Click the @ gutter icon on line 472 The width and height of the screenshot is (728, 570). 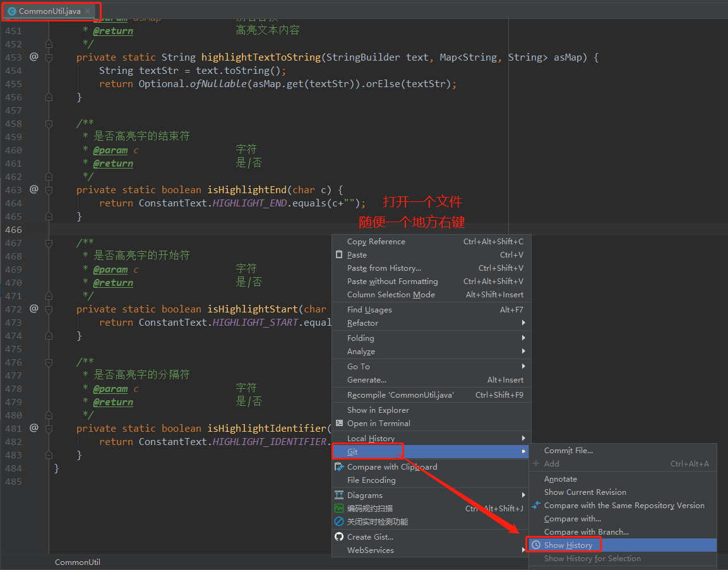pos(34,309)
